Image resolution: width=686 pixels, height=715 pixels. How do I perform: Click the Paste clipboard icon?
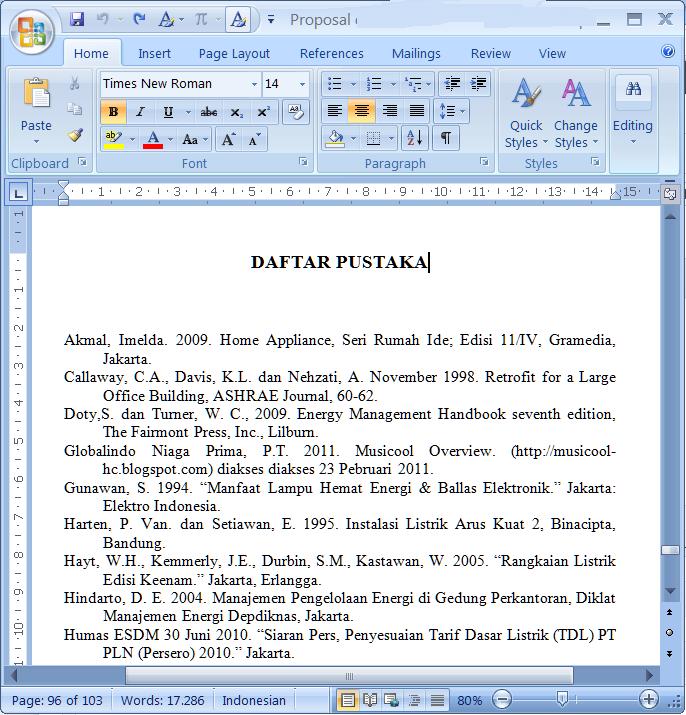coord(36,93)
